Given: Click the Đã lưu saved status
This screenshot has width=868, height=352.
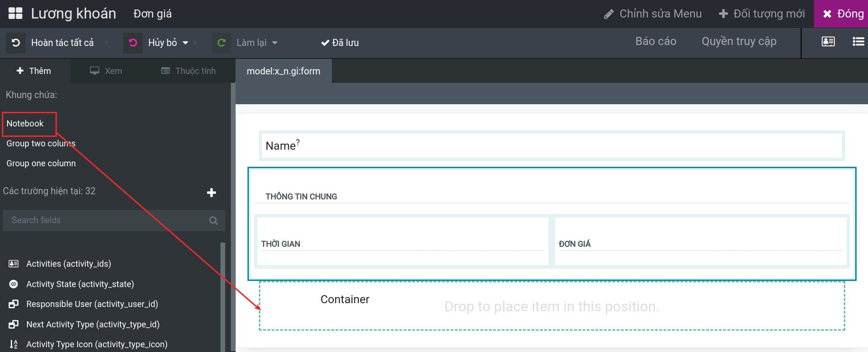Looking at the screenshot, I should 340,43.
